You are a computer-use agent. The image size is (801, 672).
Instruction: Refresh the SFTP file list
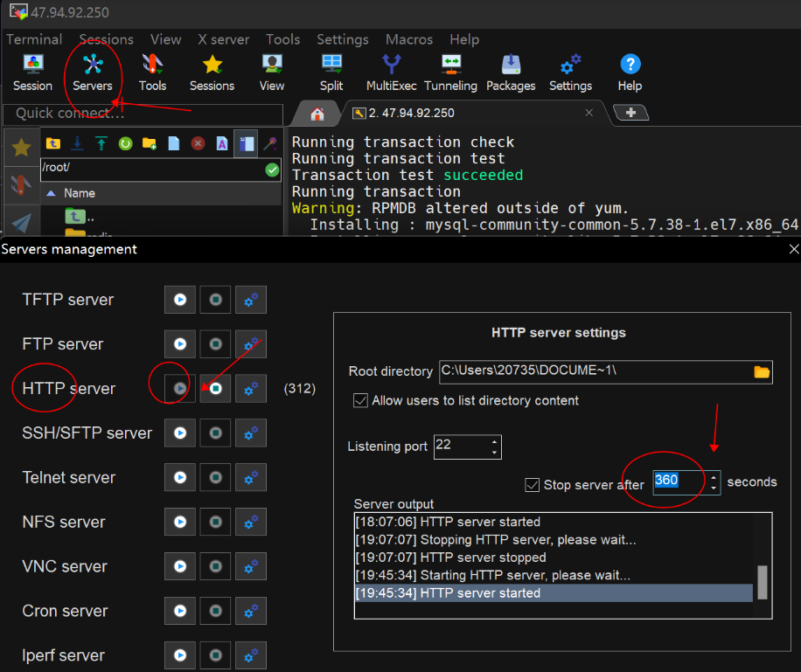coord(125,143)
